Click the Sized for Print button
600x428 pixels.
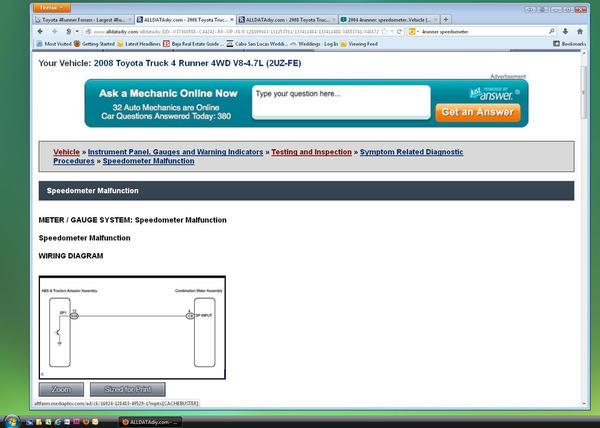(128, 389)
